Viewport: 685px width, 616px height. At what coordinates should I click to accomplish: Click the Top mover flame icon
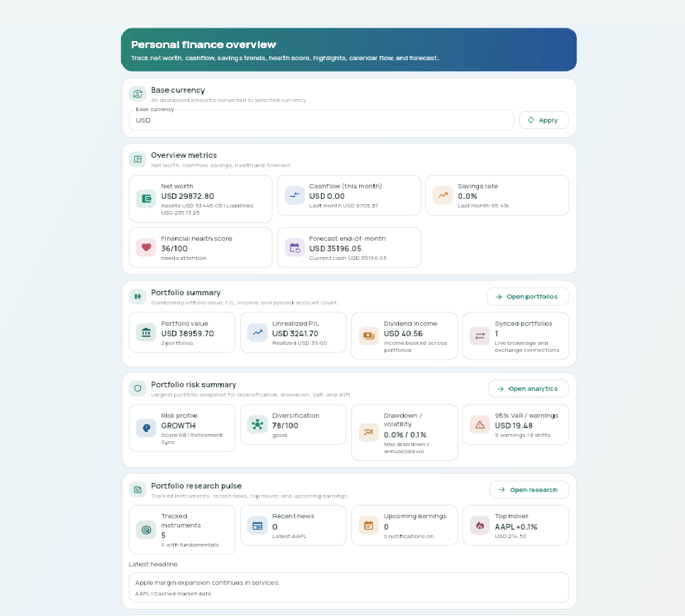pyautogui.click(x=480, y=525)
